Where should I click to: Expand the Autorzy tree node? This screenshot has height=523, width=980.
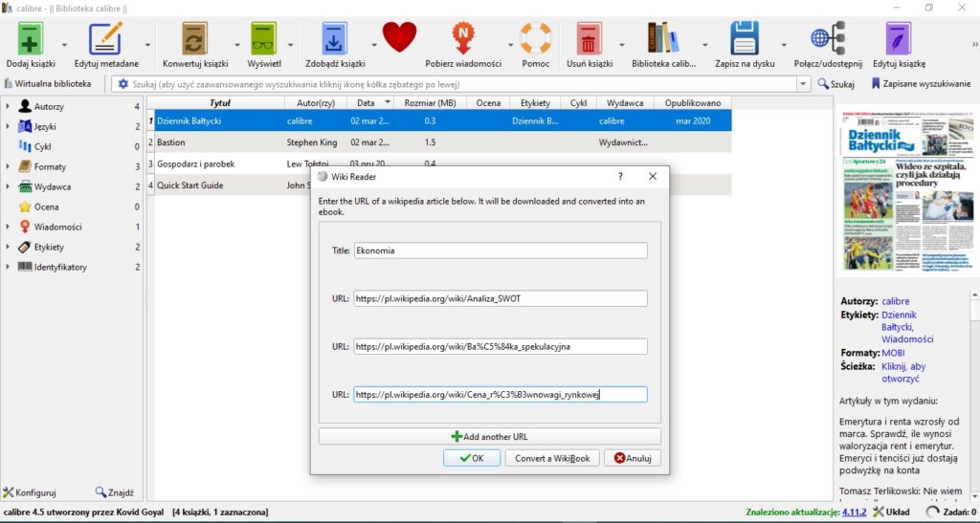pos(8,107)
